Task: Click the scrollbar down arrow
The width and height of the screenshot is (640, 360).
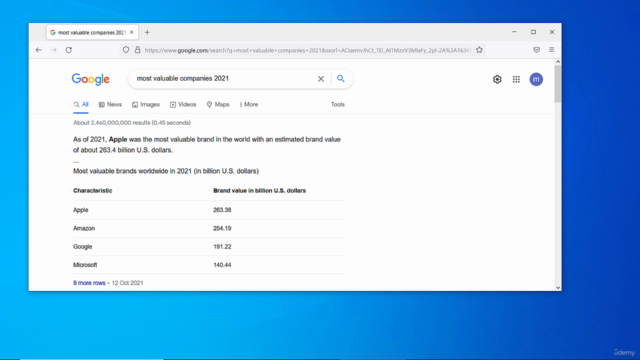Action: (x=558, y=288)
